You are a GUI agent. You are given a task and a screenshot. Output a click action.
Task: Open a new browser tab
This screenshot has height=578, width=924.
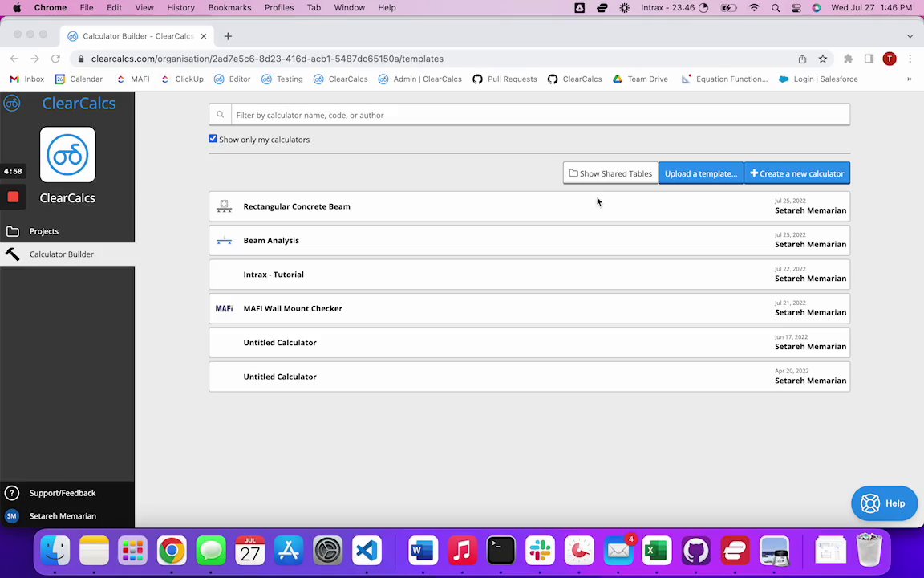pos(228,36)
